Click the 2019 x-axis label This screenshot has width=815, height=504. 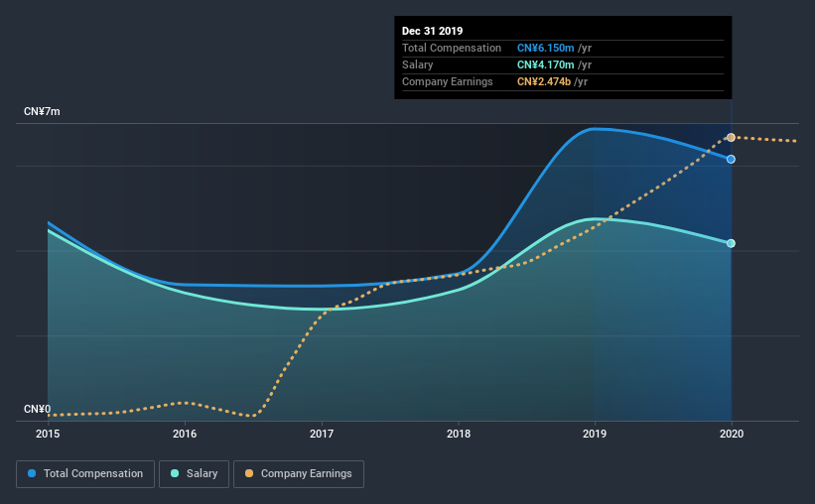coord(595,434)
